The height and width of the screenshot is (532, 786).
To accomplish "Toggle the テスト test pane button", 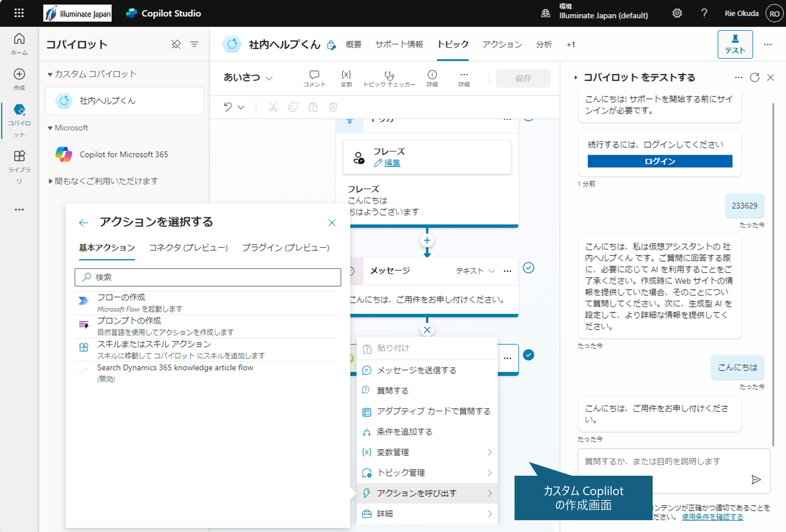I will pos(734,44).
